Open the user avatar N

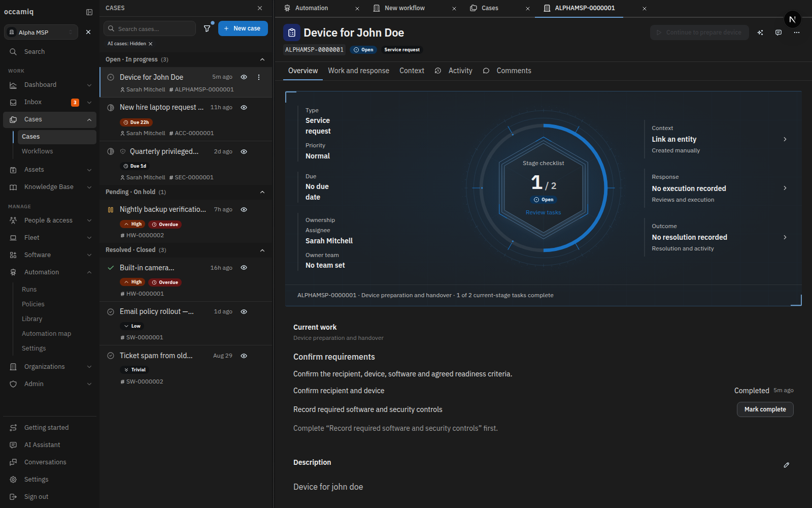792,19
